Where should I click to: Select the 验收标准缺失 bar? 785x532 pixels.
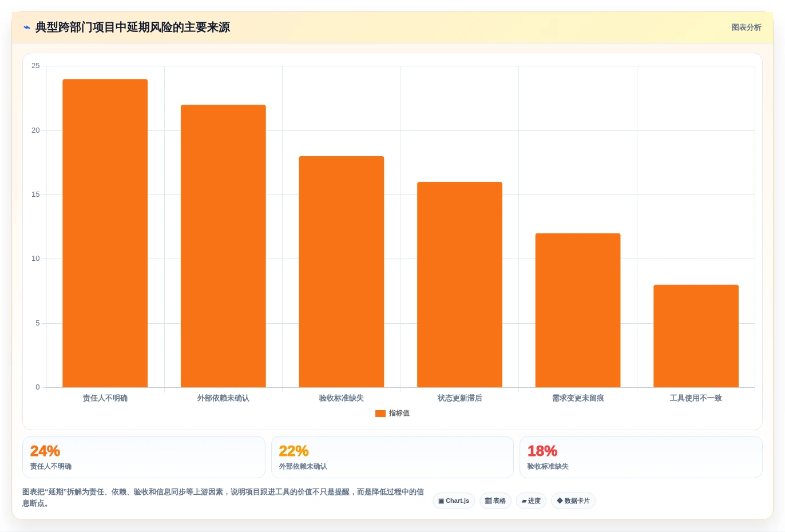pyautogui.click(x=342, y=272)
